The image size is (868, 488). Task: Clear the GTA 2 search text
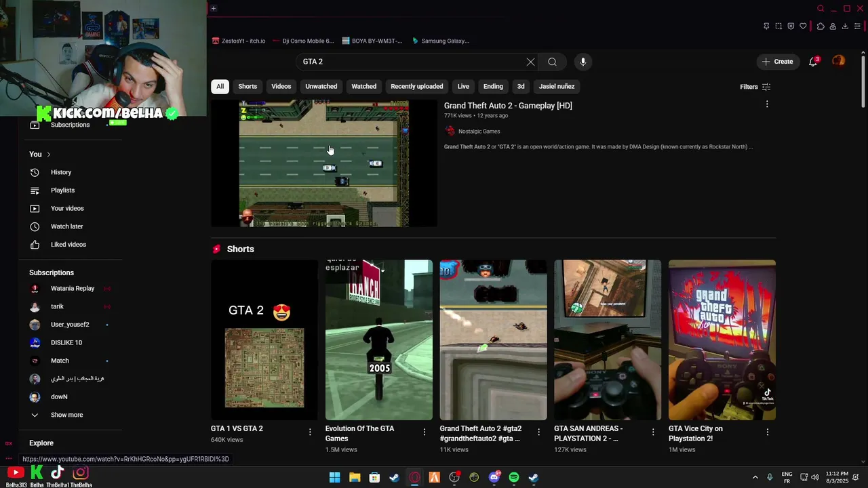click(x=530, y=62)
